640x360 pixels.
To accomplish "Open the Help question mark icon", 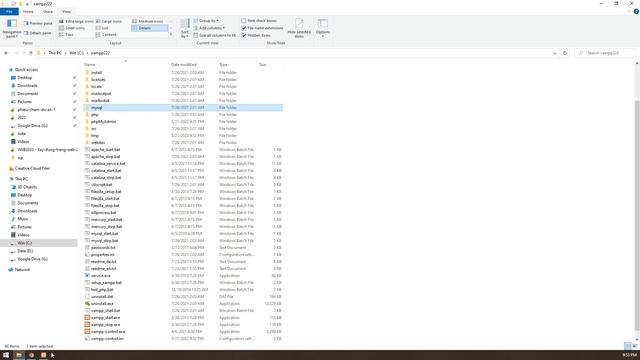I will tap(636, 12).
